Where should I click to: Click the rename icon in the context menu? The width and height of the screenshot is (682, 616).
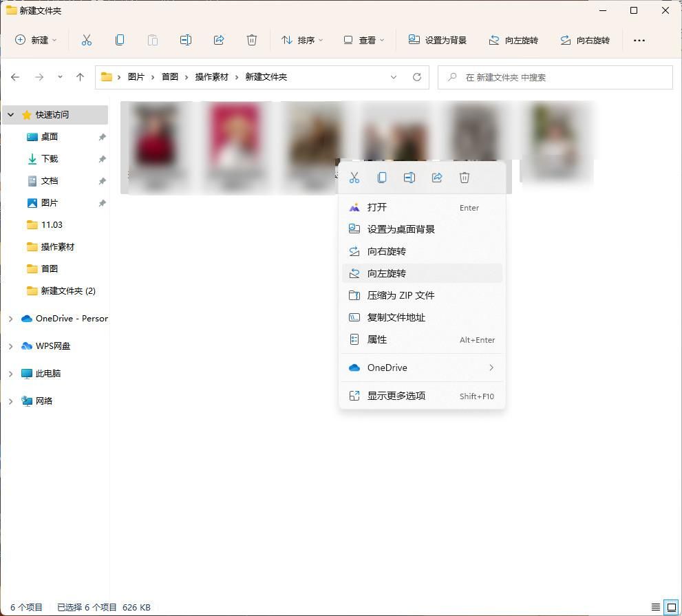click(x=409, y=178)
